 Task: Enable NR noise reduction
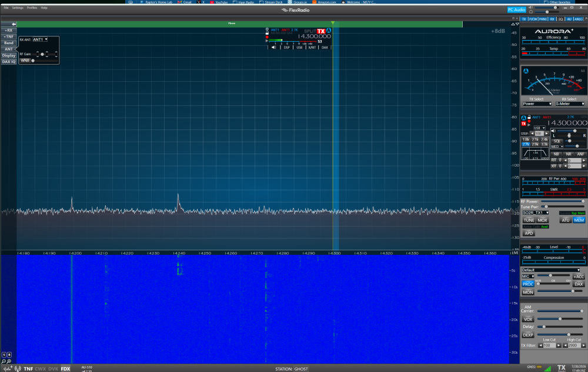point(568,154)
